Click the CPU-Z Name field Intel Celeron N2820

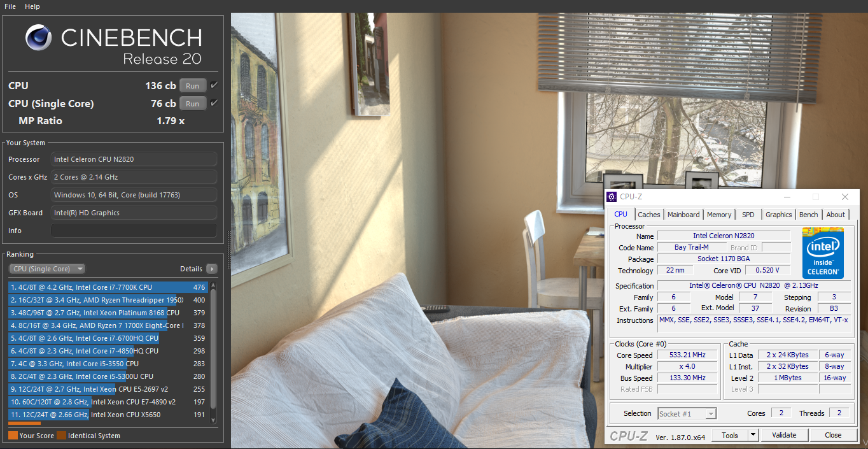(724, 236)
